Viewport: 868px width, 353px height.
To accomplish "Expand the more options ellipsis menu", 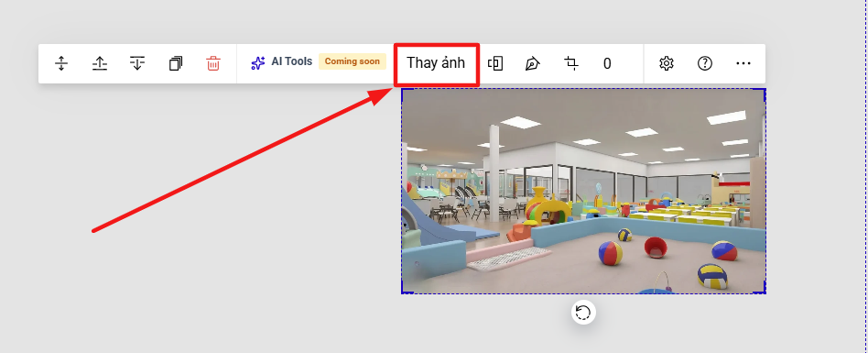I will [743, 64].
